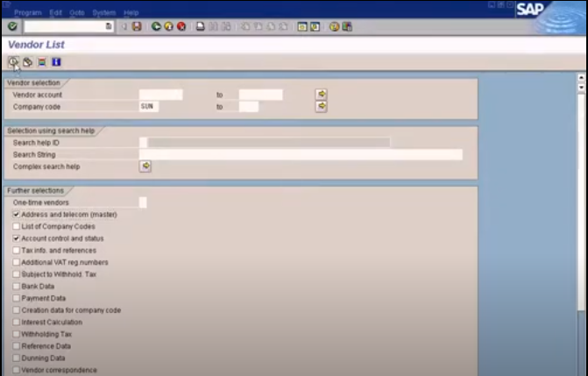Screen dimensions: 588x376
Task: Click the Find Next binoculars icon
Action: pos(226,26)
